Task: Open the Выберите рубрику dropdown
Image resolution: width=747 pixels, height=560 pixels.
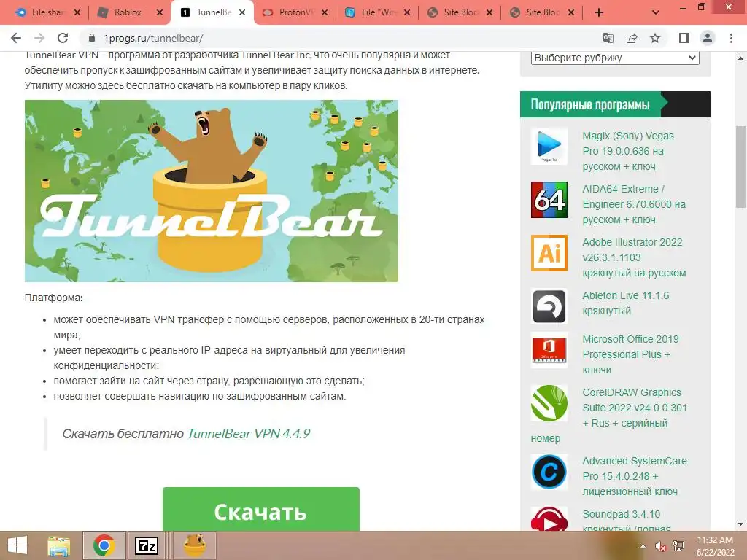Action: [614, 58]
